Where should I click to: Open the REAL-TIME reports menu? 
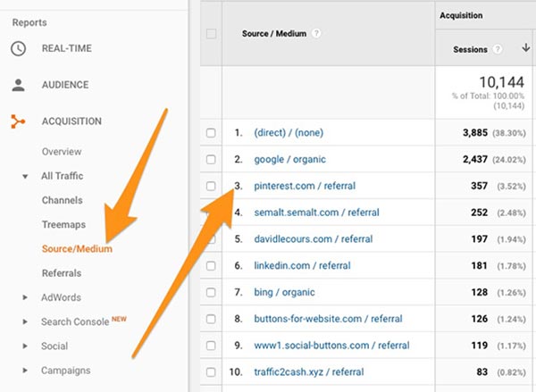tap(67, 48)
